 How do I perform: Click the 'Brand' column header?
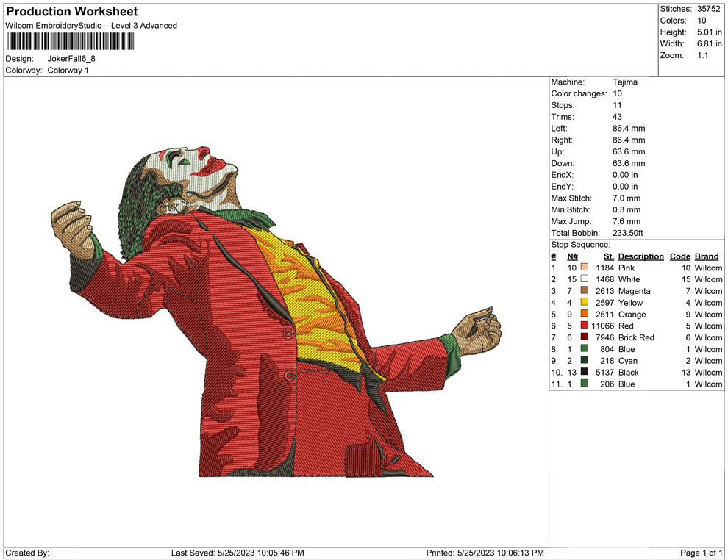pyautogui.click(x=707, y=256)
